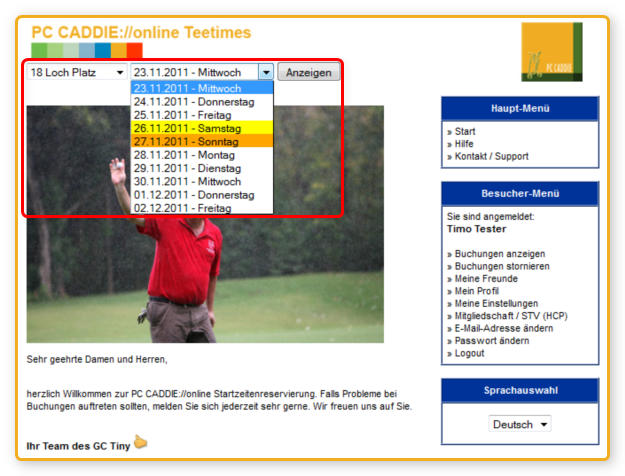This screenshot has height=476, width=625.
Task: Go to Mein Profil
Action: [x=481, y=291]
